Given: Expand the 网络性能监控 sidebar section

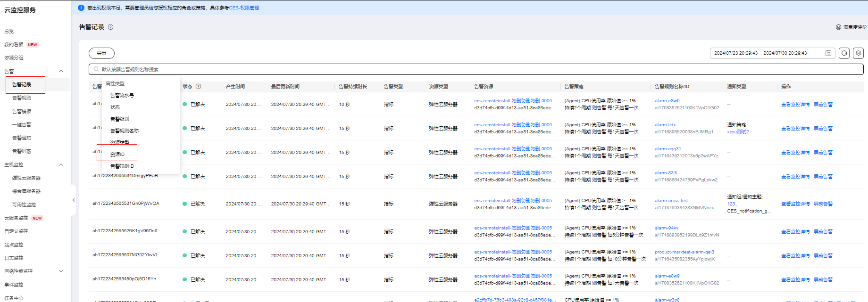Looking at the screenshot, I should tap(61, 271).
